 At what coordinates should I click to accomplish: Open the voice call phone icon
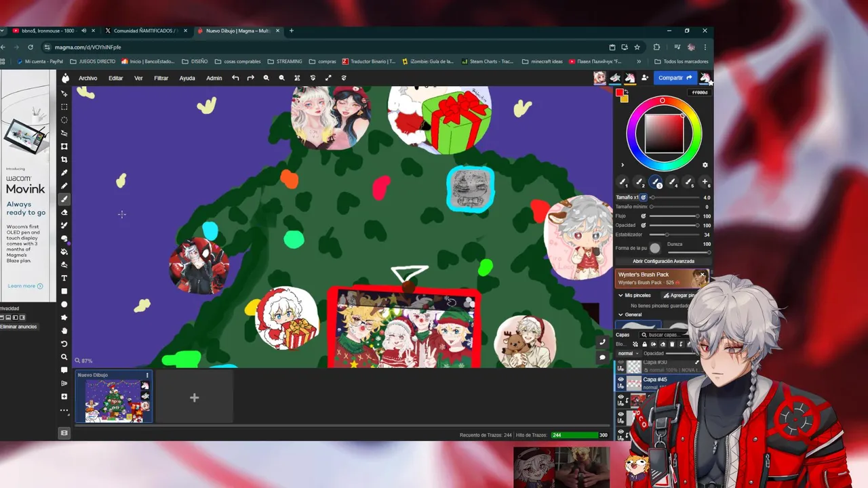(x=602, y=342)
